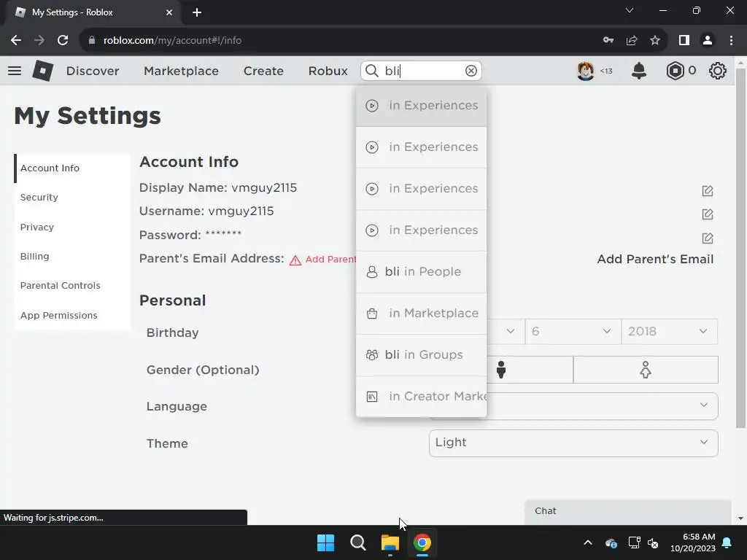The image size is (747, 560).
Task: Go to Robux page
Action: coord(328,71)
